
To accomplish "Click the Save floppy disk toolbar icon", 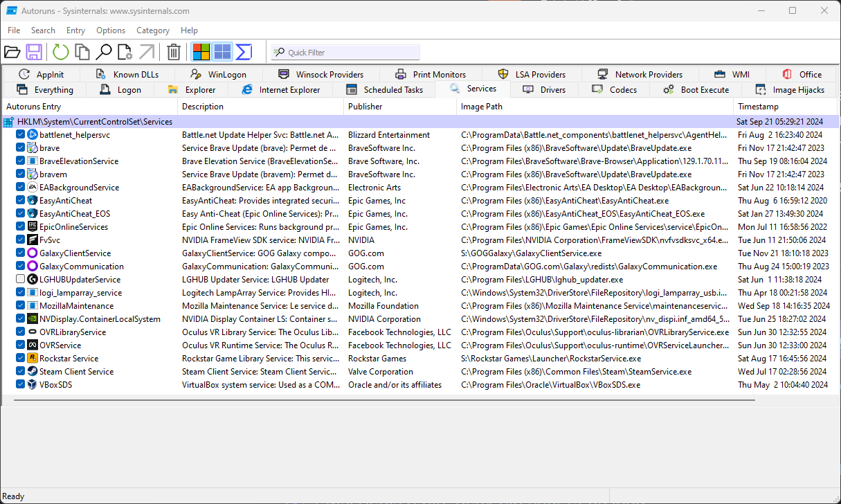I will (x=34, y=52).
